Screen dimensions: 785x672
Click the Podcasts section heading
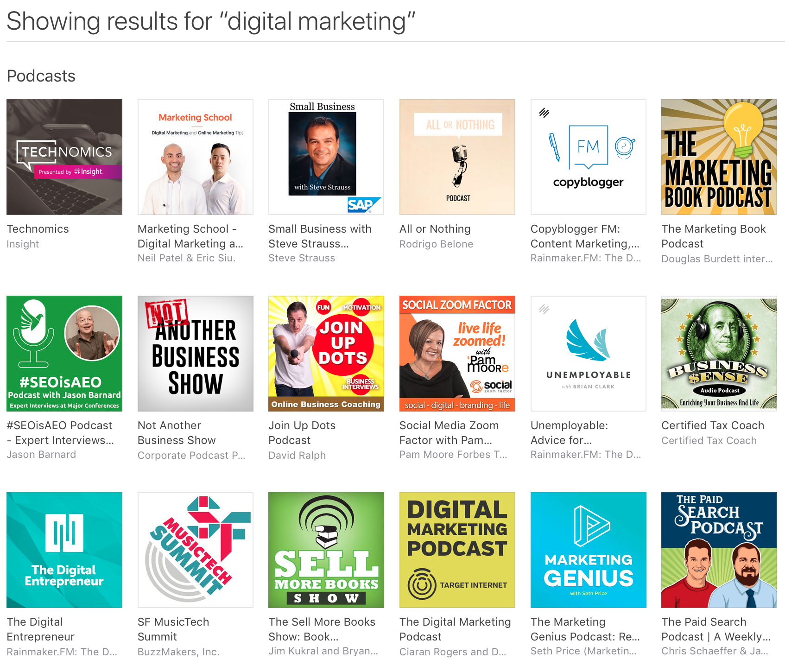(x=41, y=76)
